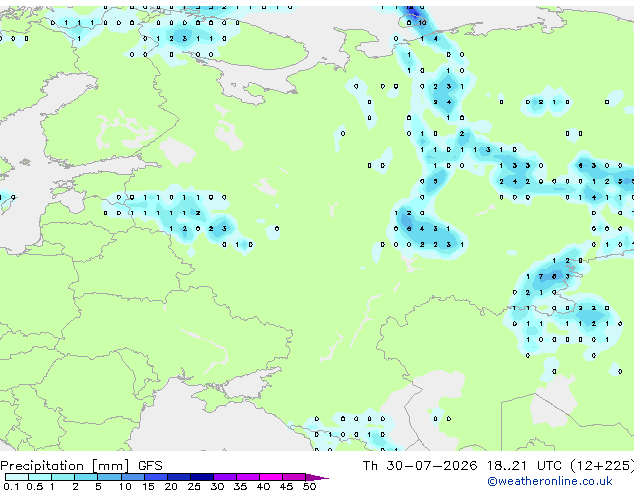The image size is (634, 490).
Task: Click the "7" precipitation value on the map
Action: (x=541, y=277)
